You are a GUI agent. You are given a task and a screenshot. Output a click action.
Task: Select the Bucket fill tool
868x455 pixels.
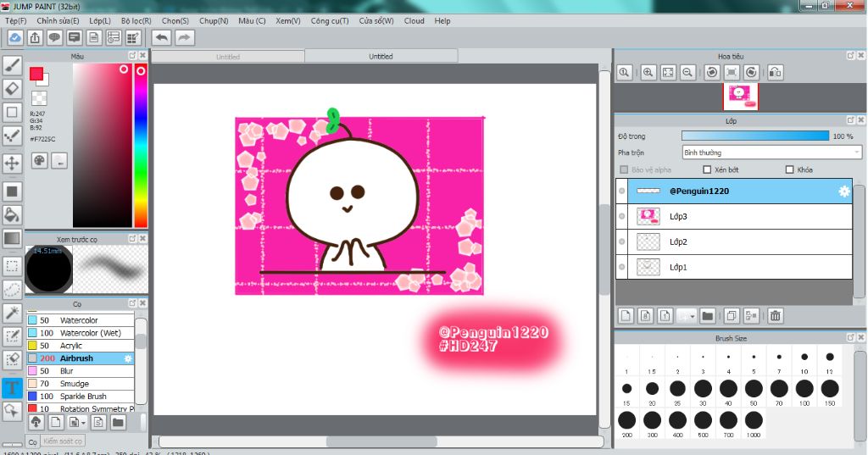coord(12,214)
